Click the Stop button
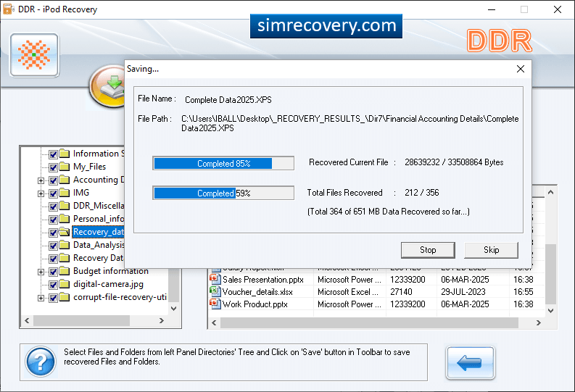Viewport: 575px width, 392px height. coord(428,250)
